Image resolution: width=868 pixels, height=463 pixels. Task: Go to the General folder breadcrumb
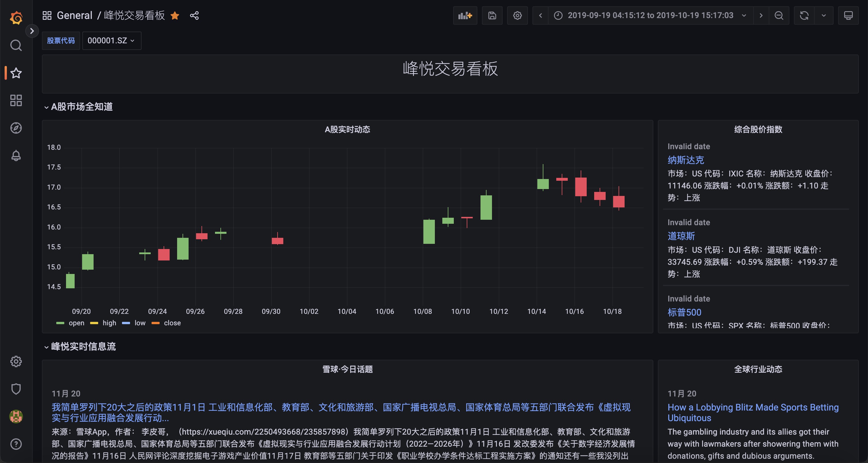coord(74,15)
